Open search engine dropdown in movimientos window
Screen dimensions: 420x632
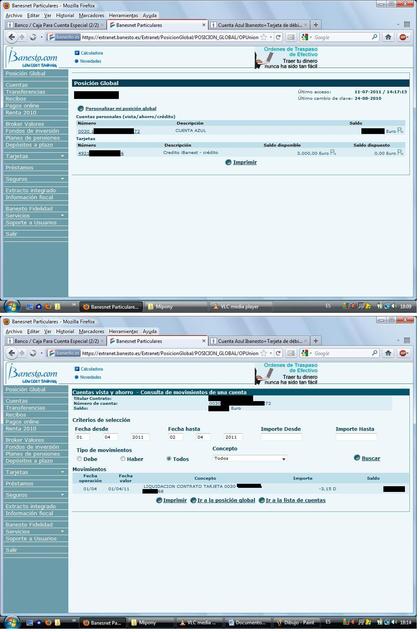pos(311,353)
